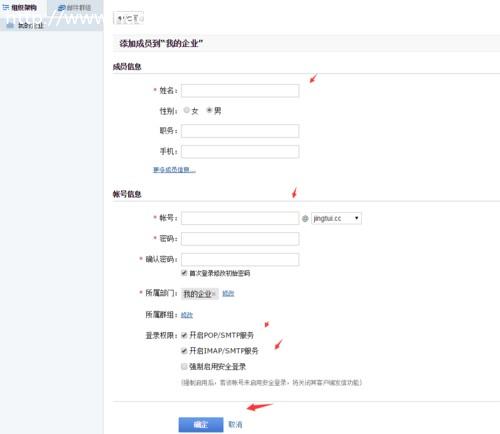Open the jingtui.cc domain dropdown
The image size is (500, 434).
point(336,218)
